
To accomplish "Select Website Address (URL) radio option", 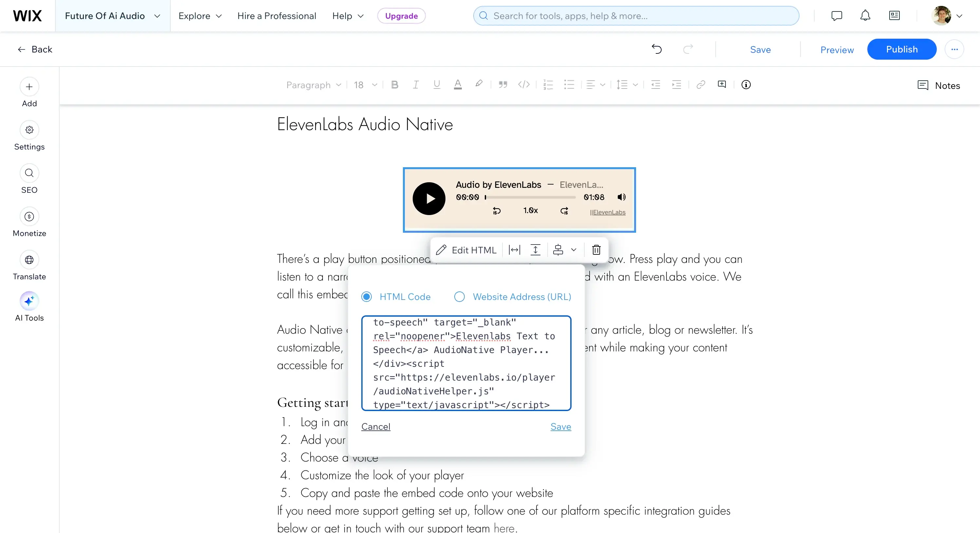I will (x=459, y=297).
